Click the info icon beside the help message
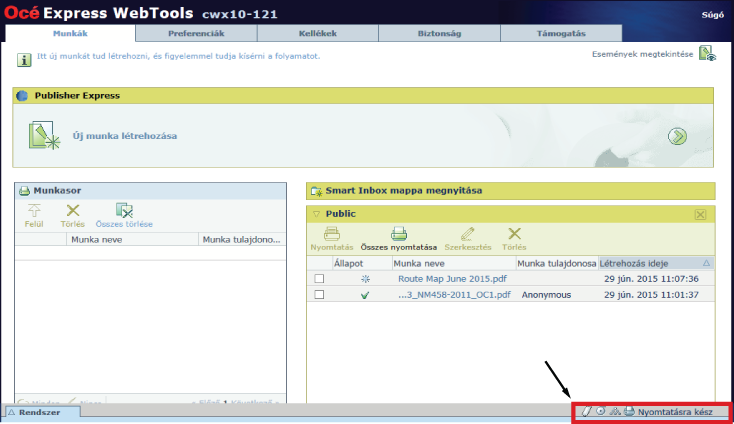734x424 pixels. click(x=24, y=60)
